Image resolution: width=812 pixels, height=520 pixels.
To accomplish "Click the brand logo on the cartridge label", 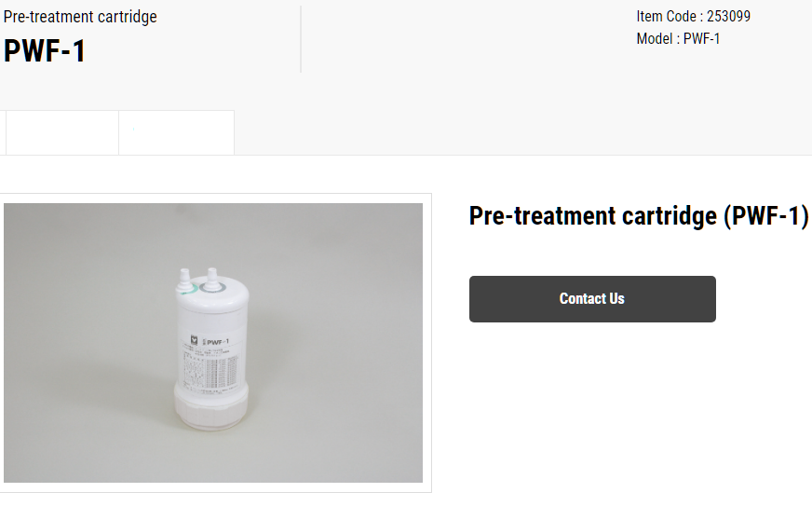I will [x=195, y=340].
